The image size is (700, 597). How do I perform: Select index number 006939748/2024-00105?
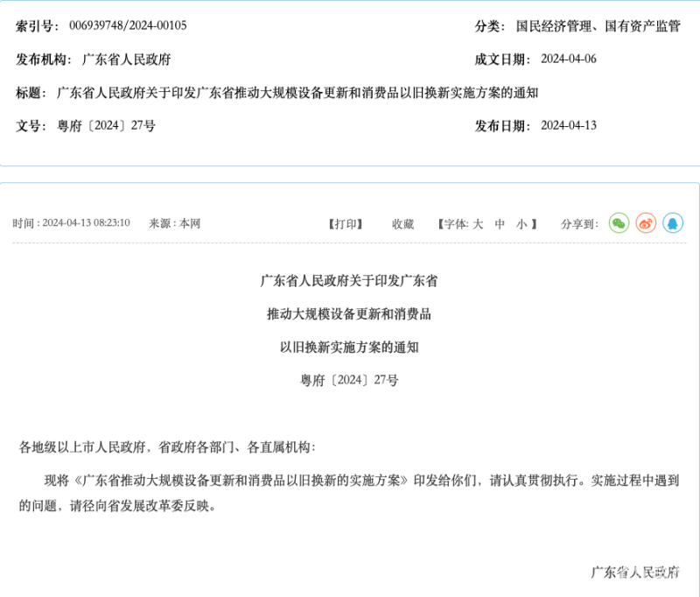[x=128, y=25]
